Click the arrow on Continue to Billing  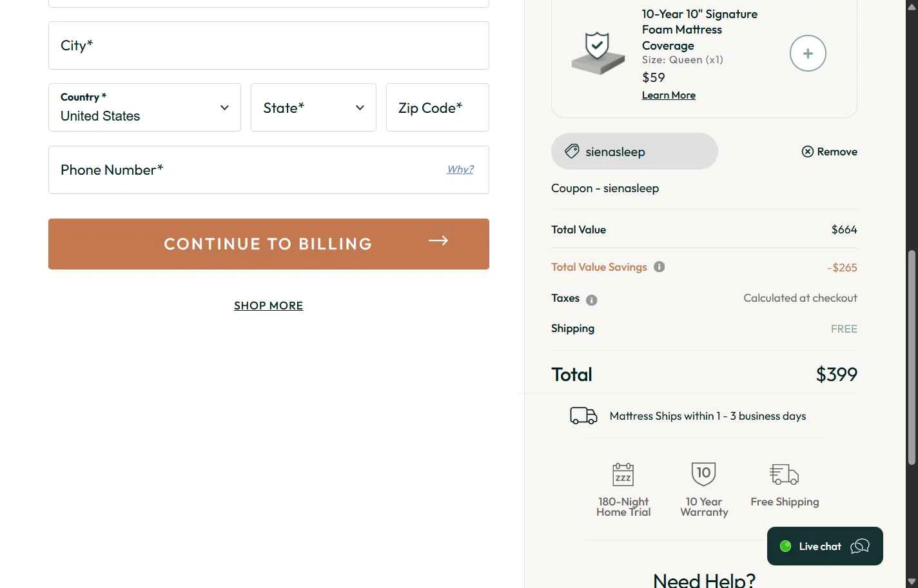pyautogui.click(x=438, y=240)
